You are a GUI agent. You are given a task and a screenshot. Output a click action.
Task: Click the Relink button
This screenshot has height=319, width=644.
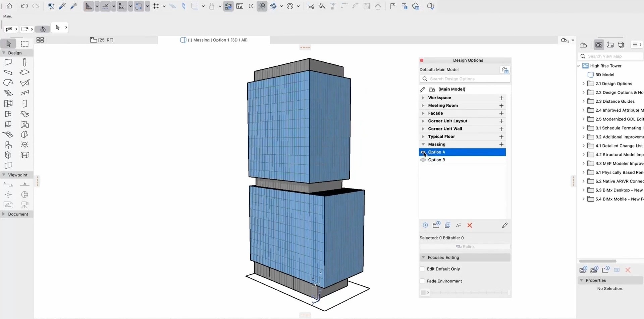465,247
